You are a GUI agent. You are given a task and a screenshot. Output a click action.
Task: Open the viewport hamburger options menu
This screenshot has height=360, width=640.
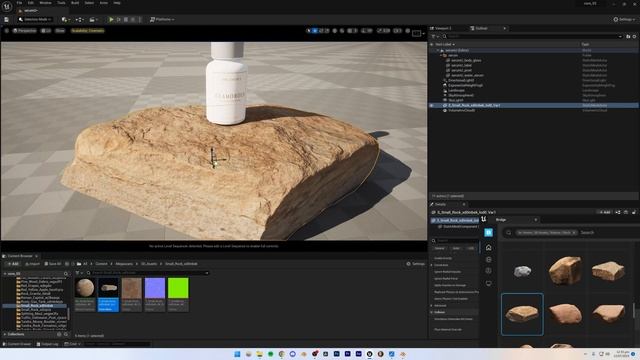[x=7, y=31]
